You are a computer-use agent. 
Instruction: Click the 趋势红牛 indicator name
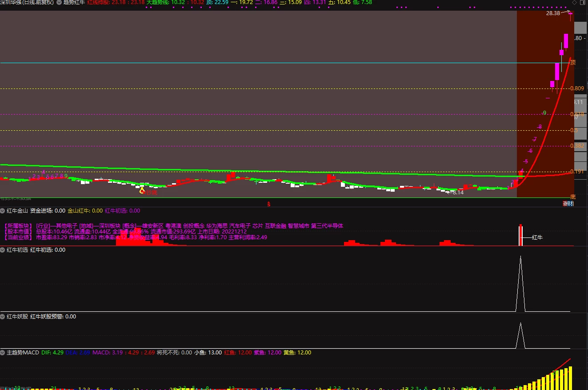click(74, 2)
